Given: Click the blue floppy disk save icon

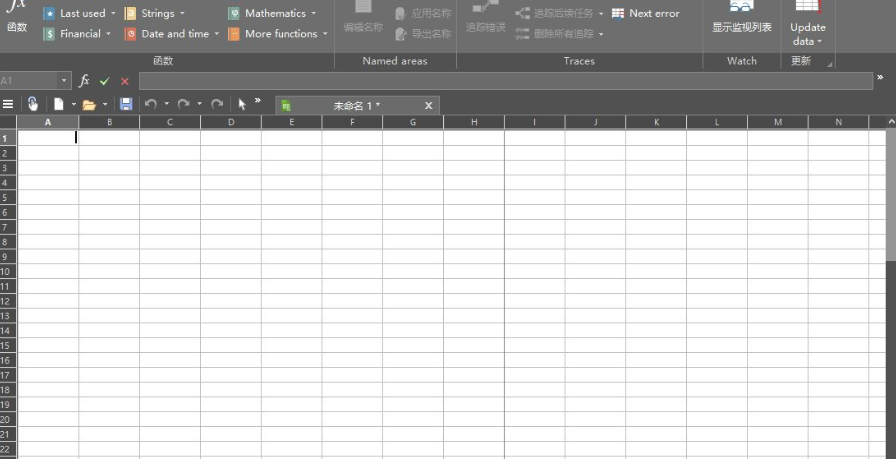Looking at the screenshot, I should tap(126, 104).
